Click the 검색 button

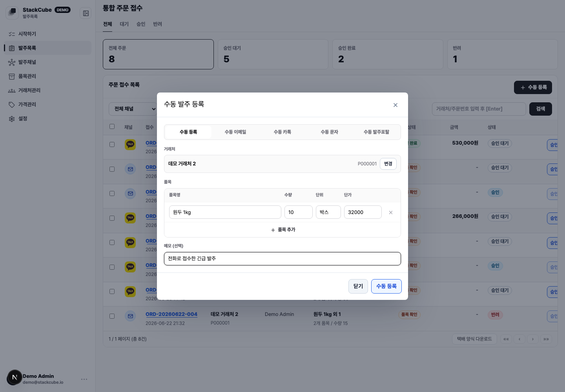[x=541, y=109]
